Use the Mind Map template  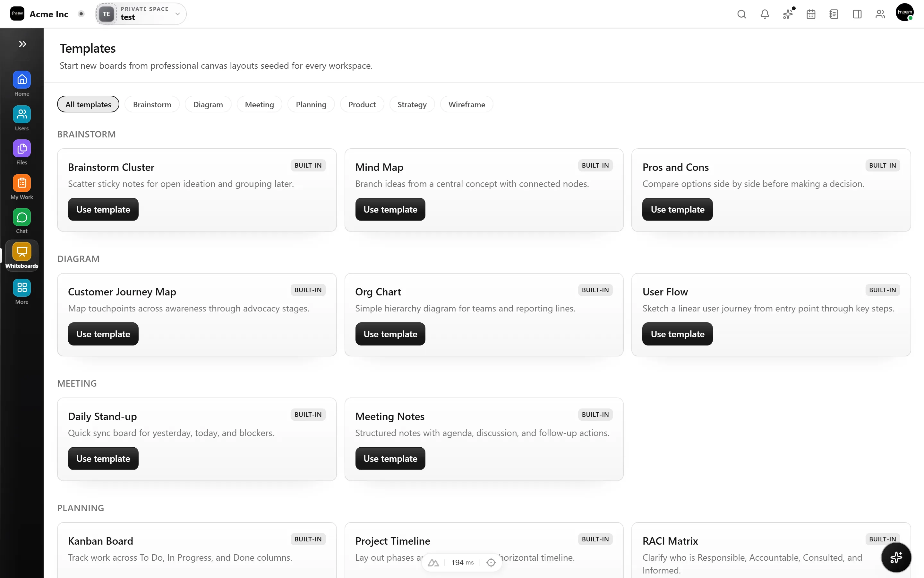[x=390, y=209]
